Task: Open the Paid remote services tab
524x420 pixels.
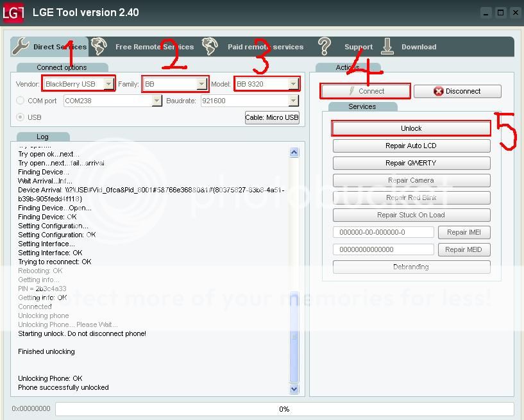Action: coord(266,47)
